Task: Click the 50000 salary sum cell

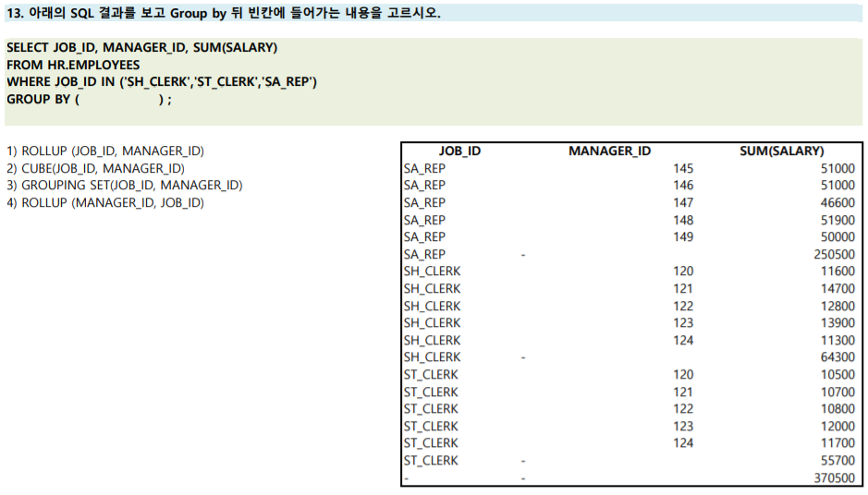Action: pyautogui.click(x=837, y=236)
